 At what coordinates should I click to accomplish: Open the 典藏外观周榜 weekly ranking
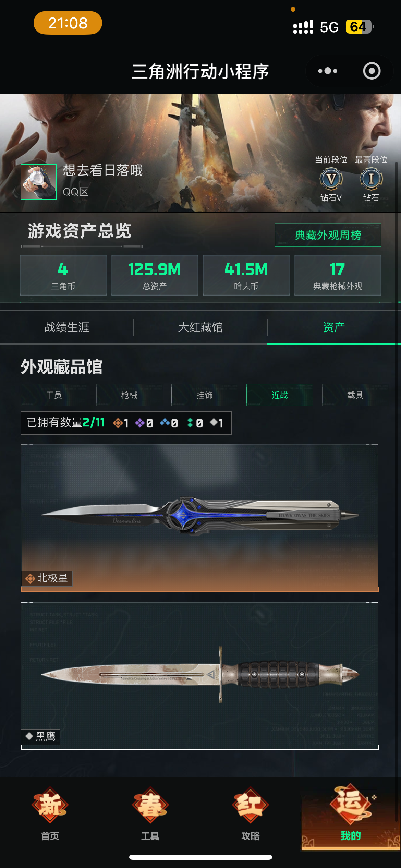tap(328, 235)
